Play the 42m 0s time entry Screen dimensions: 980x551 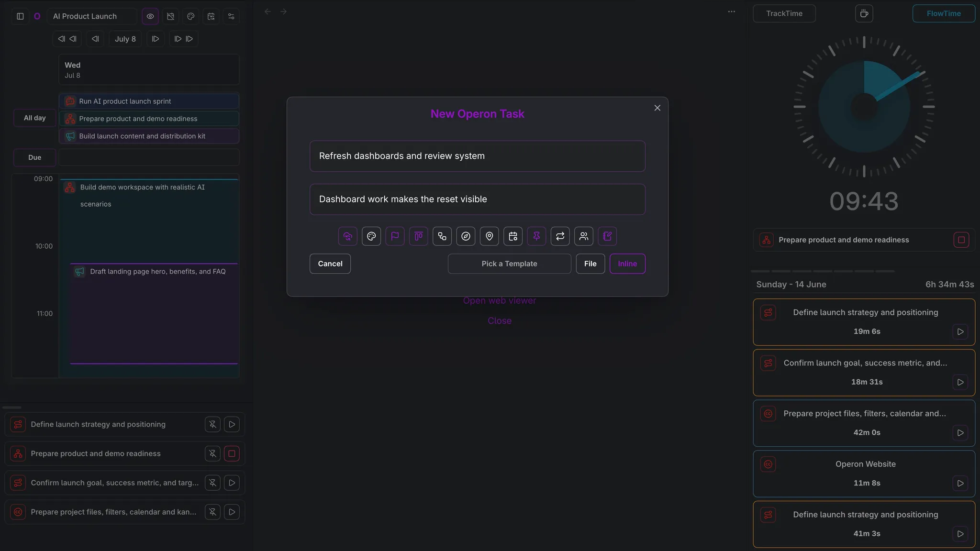coord(960,433)
